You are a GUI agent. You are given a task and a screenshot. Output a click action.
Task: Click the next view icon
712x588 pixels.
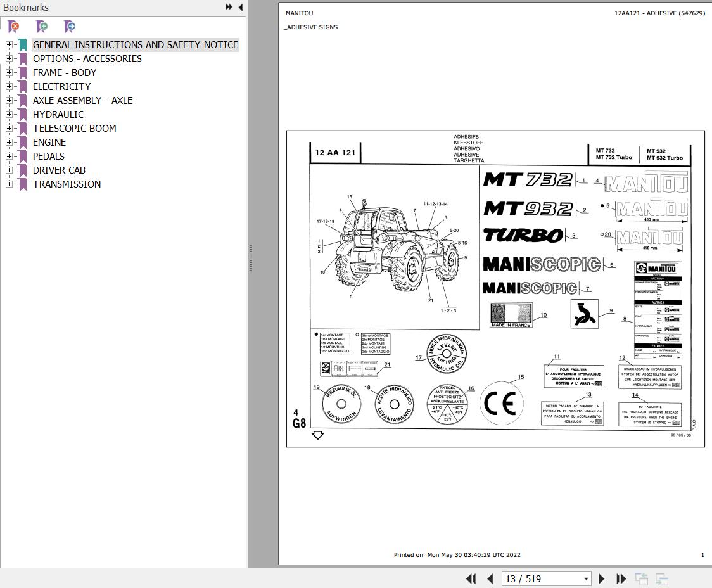click(x=661, y=578)
